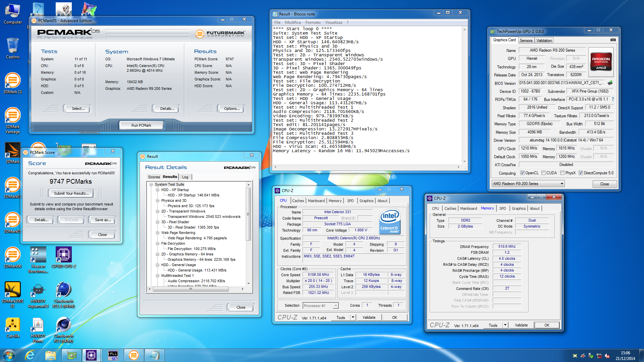The width and height of the screenshot is (644, 362).
Task: Open Notepad File menu
Action: (277, 22)
